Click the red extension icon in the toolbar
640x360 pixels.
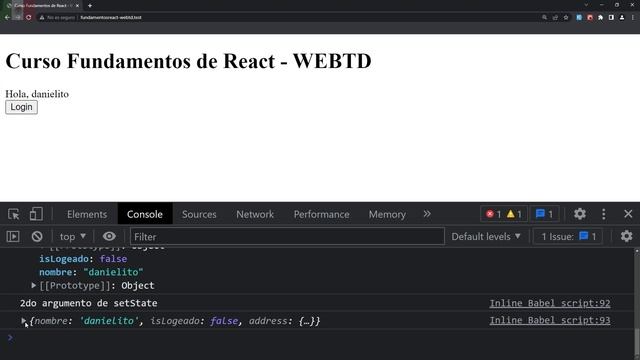click(590, 18)
